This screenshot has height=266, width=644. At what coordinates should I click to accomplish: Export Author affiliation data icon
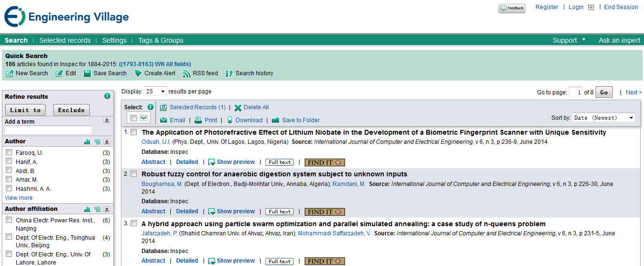97,209
